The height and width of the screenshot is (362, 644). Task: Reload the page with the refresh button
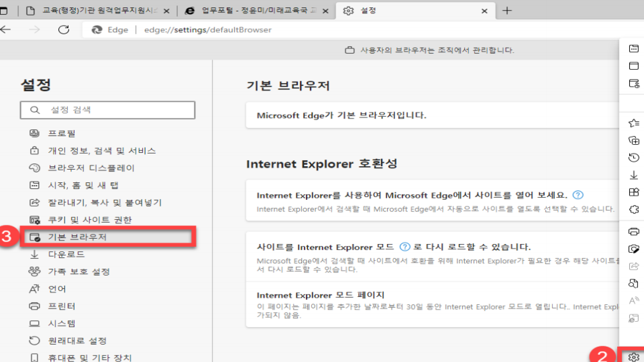click(64, 29)
